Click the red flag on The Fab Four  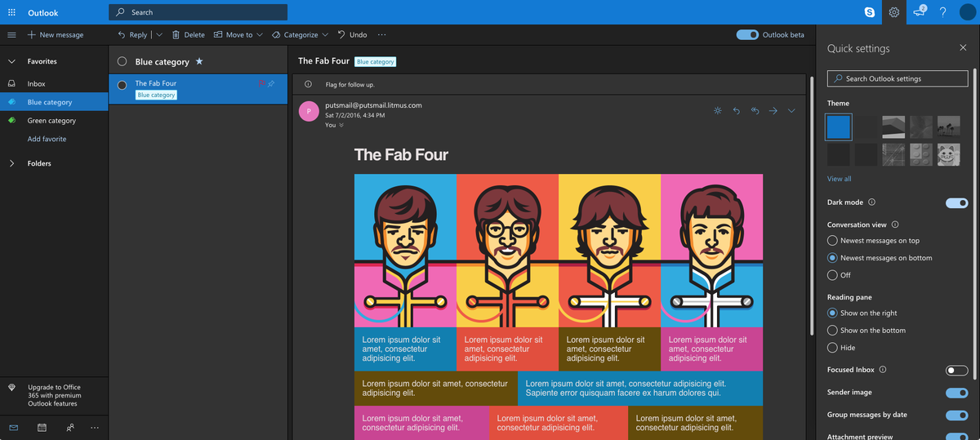click(262, 83)
